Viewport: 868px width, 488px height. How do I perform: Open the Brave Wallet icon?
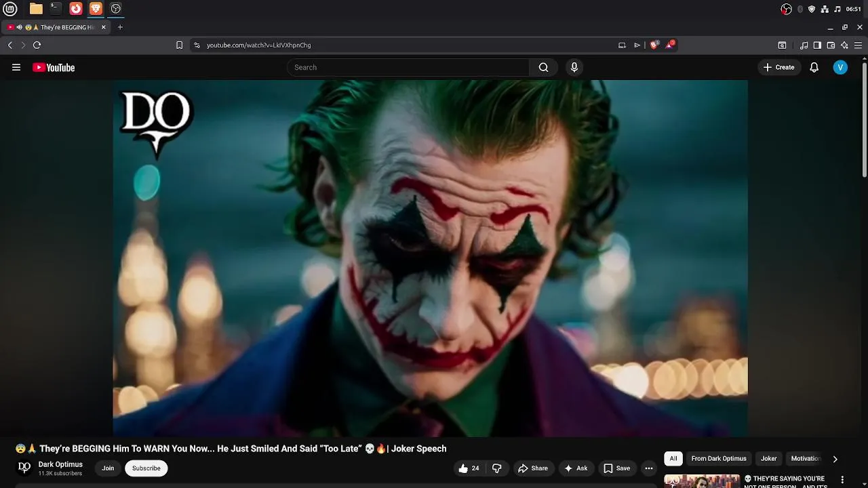831,45
